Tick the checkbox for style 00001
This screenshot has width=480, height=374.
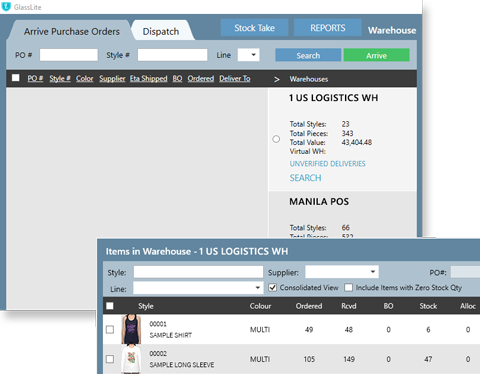point(110,330)
